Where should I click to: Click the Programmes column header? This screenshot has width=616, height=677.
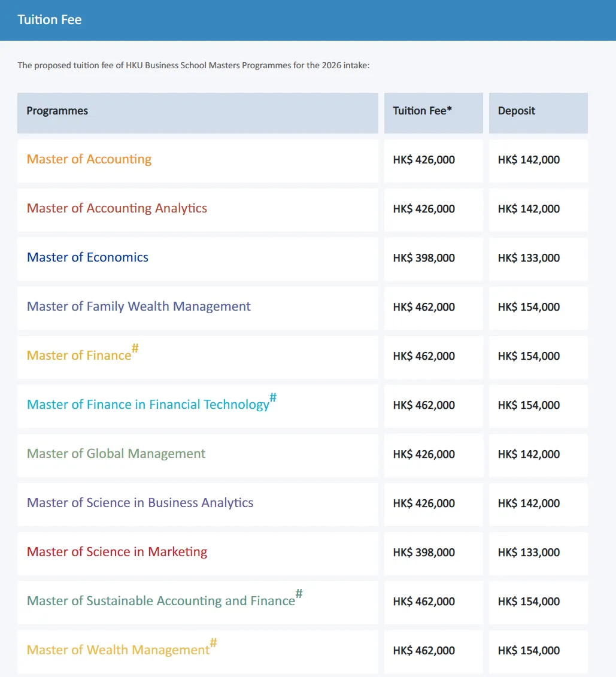[57, 111]
